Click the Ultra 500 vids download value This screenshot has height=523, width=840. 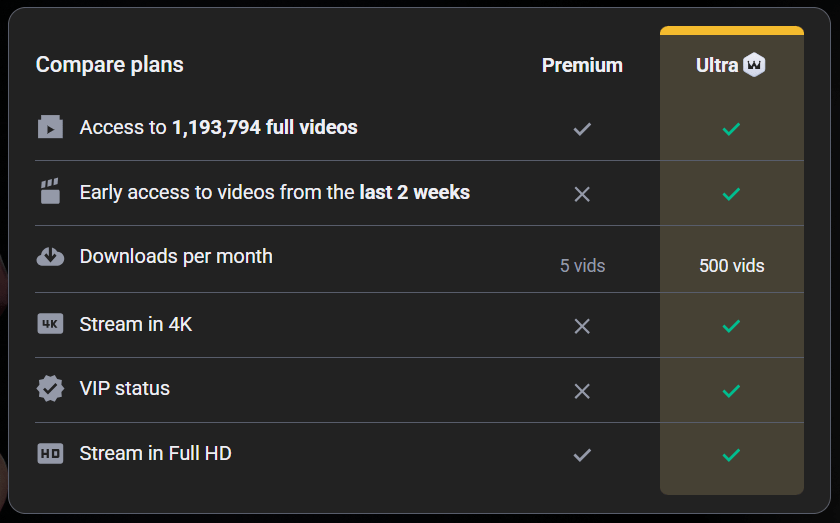click(731, 266)
